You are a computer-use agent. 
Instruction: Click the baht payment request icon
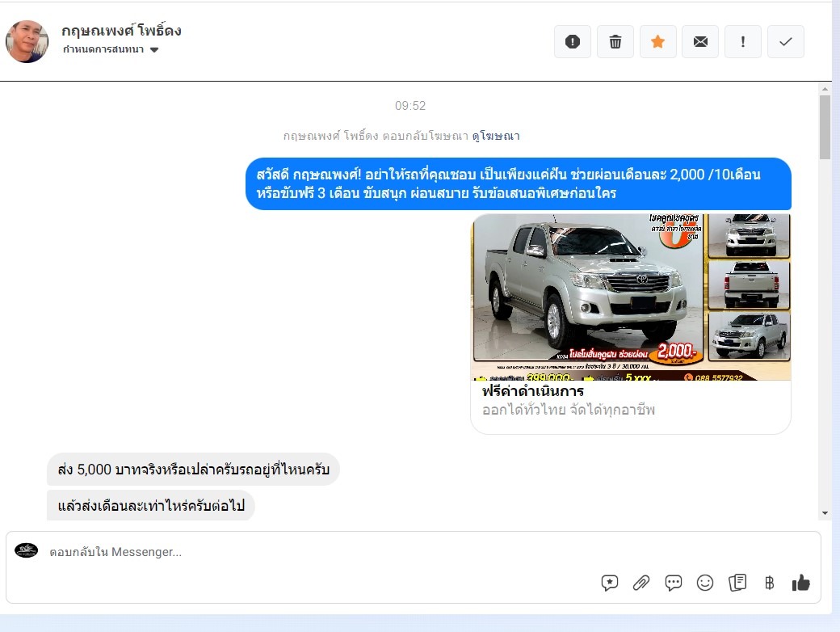pyautogui.click(x=769, y=583)
